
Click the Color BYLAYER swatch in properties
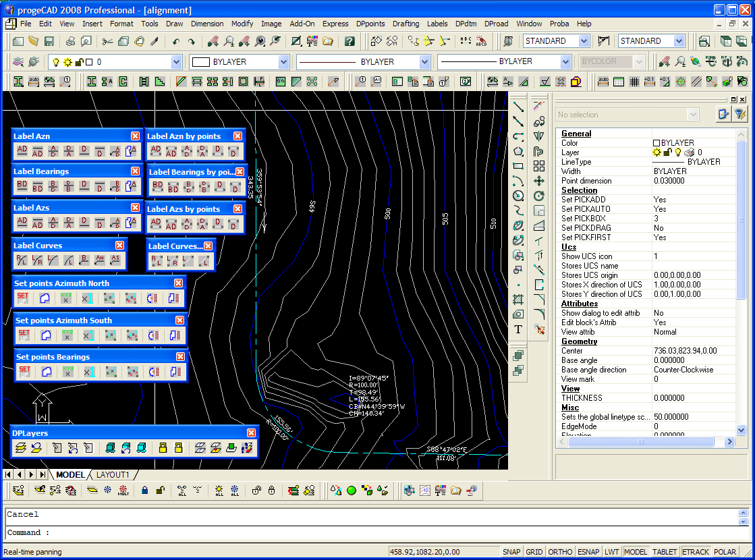[656, 143]
